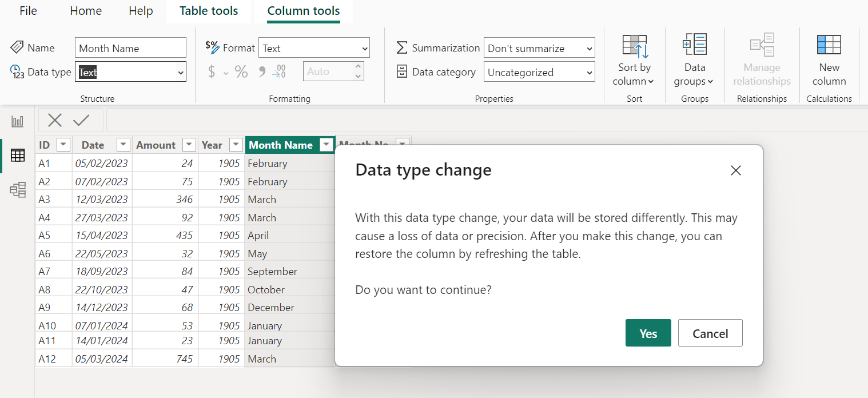Click the April month cell
This screenshot has height=398, width=868.
pos(289,236)
